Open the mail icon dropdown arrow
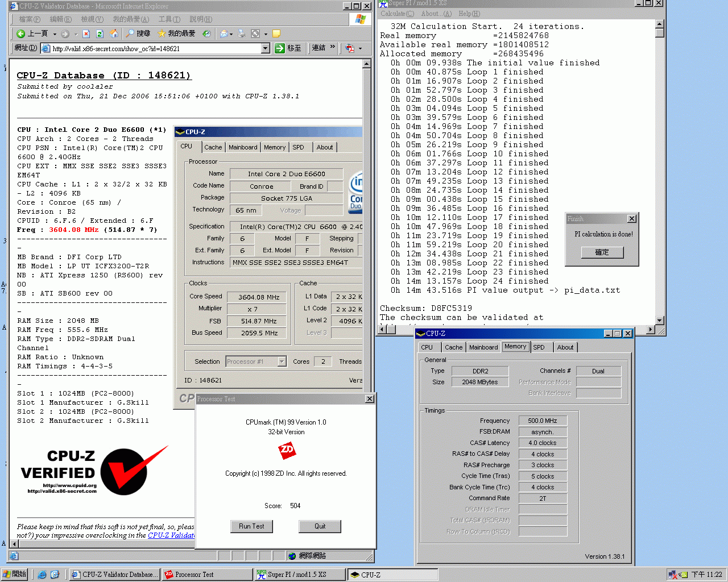This screenshot has width=728, height=582. 231,34
